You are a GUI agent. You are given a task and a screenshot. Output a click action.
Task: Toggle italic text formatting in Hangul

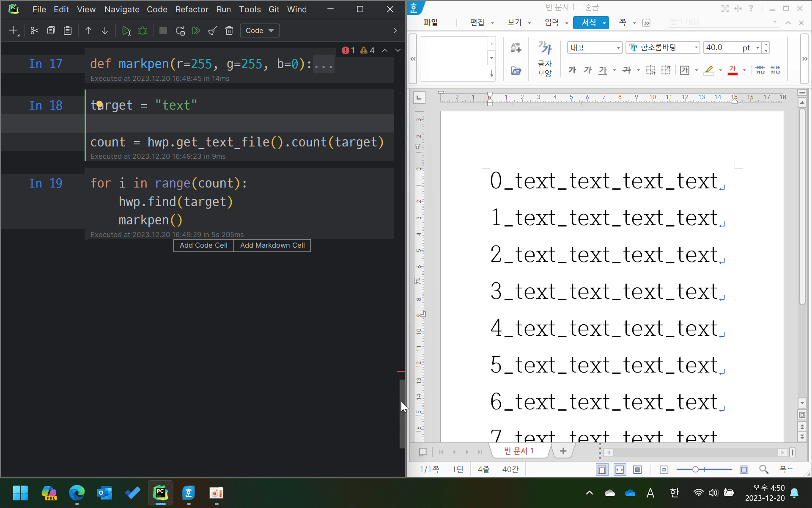588,70
